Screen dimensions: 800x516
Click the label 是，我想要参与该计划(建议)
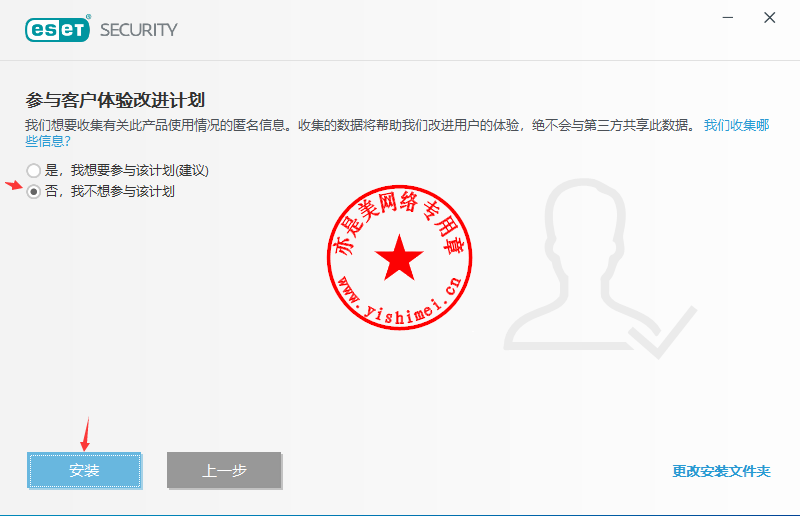[127, 170]
